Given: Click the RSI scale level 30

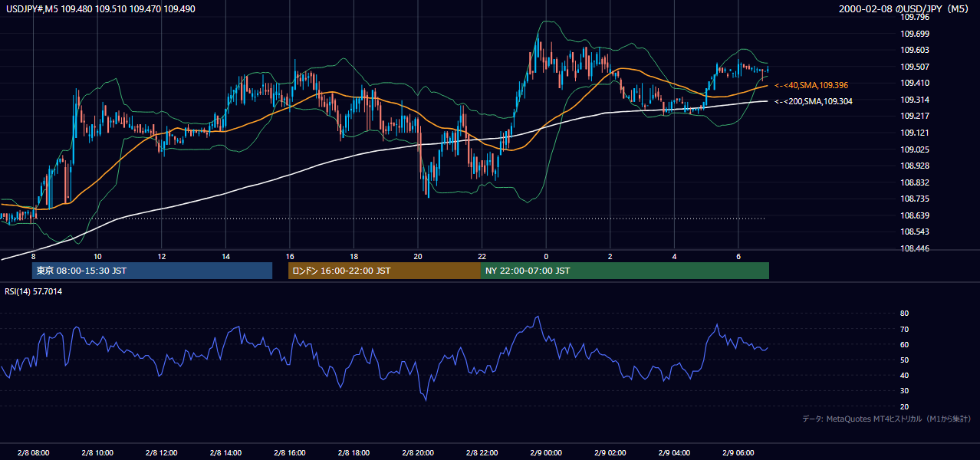Looking at the screenshot, I should tap(904, 391).
